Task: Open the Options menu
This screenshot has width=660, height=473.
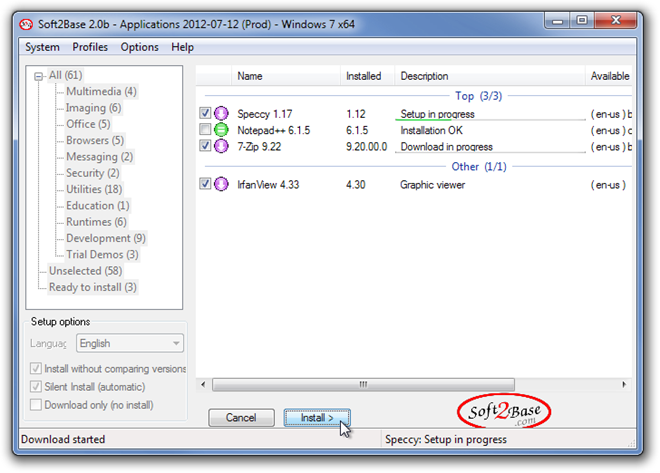Action: tap(139, 47)
